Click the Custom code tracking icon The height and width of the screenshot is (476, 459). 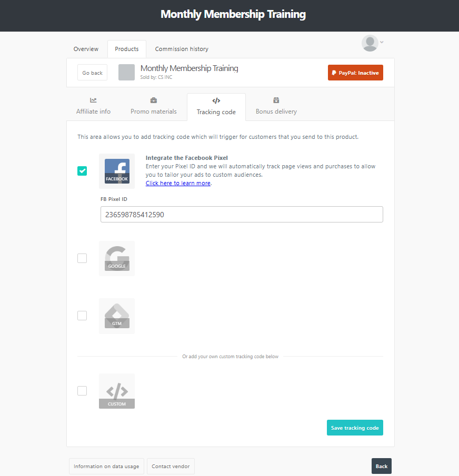[117, 391]
